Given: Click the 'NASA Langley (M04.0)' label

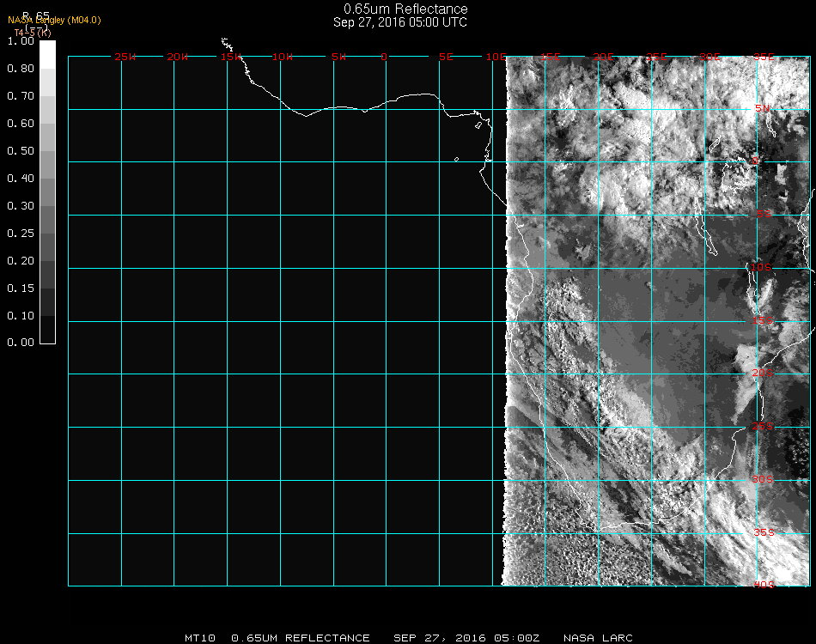Looking at the screenshot, I should tap(54, 21).
